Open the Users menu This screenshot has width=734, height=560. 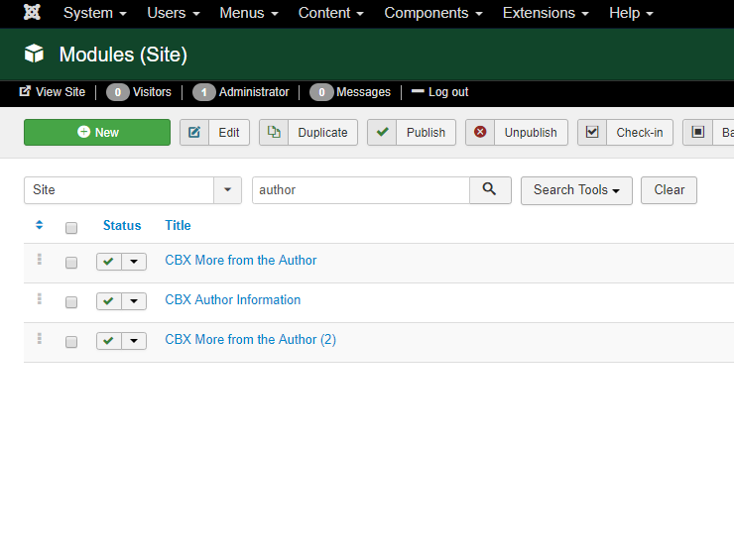174,13
